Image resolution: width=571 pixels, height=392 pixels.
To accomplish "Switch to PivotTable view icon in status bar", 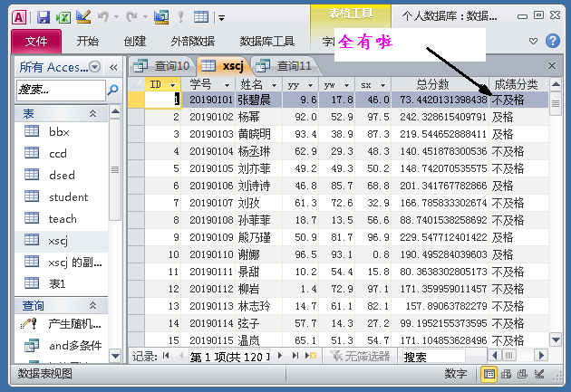I will 506,374.
